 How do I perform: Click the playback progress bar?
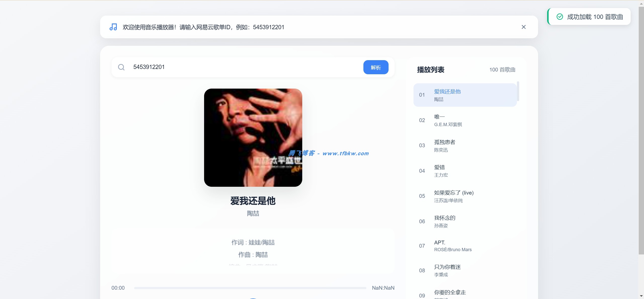click(x=250, y=288)
